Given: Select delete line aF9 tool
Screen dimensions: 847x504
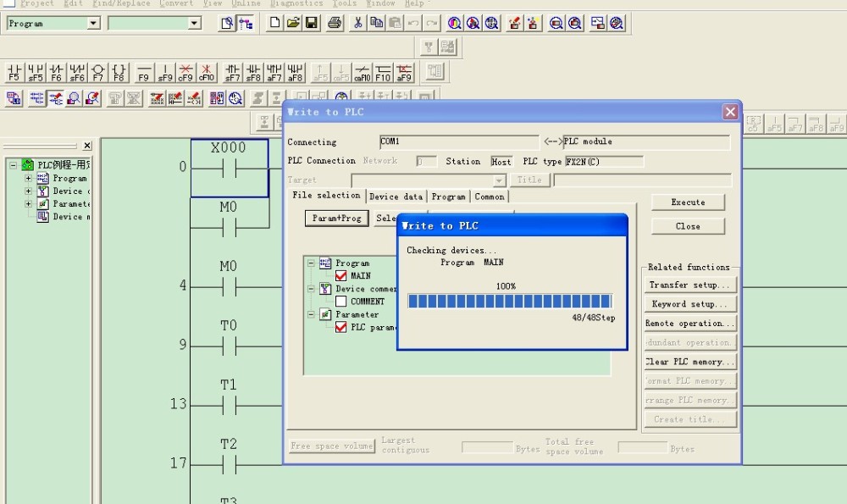Looking at the screenshot, I should coord(404,72).
